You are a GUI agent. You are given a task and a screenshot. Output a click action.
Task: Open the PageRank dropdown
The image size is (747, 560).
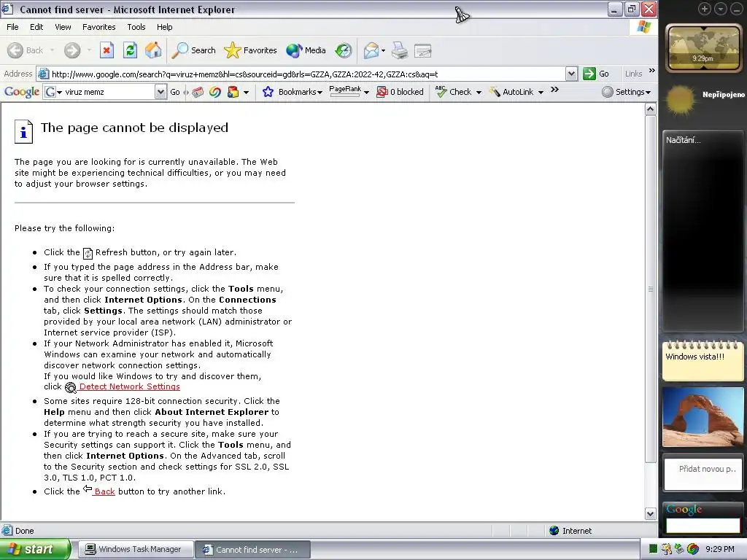coord(366,93)
